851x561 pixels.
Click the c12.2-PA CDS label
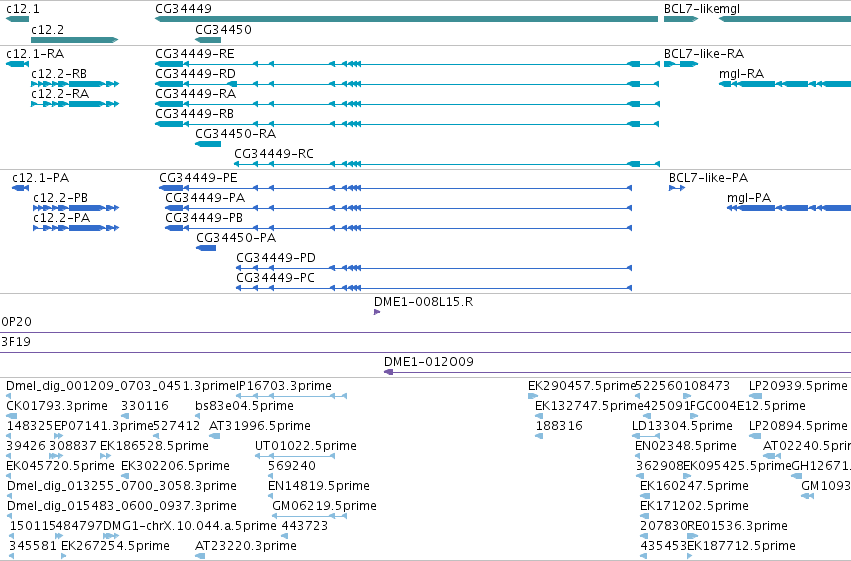[x=61, y=218]
